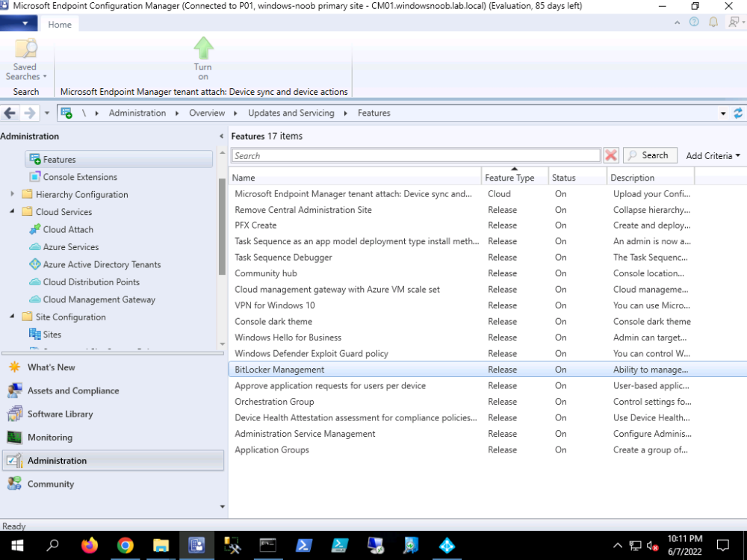Select the Features node icon
The height and width of the screenshot is (560, 747).
(35, 159)
